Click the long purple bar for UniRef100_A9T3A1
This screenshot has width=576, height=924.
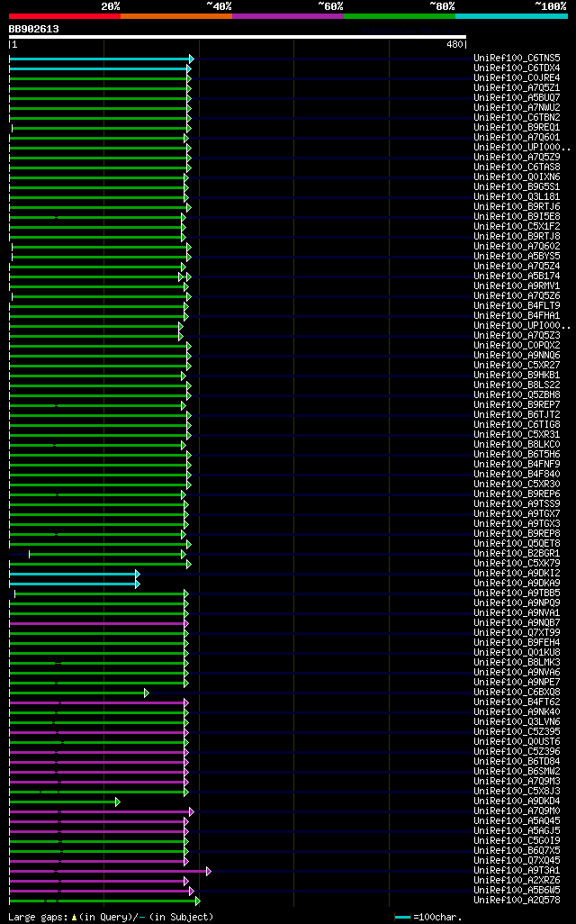pyautogui.click(x=108, y=871)
